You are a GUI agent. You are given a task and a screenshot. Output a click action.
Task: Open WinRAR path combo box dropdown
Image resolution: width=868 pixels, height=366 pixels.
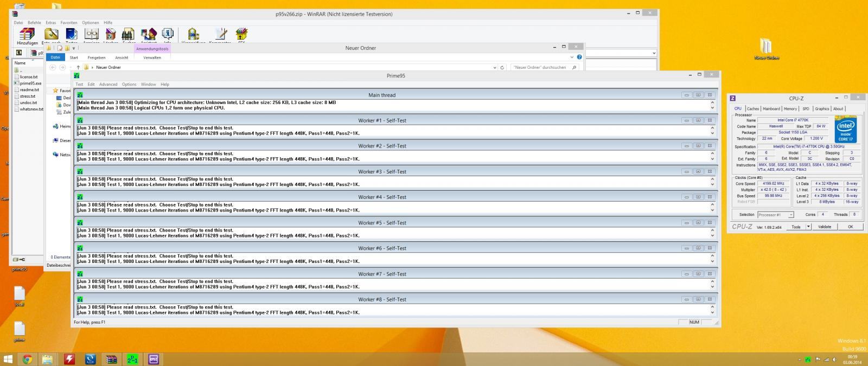pos(654,53)
